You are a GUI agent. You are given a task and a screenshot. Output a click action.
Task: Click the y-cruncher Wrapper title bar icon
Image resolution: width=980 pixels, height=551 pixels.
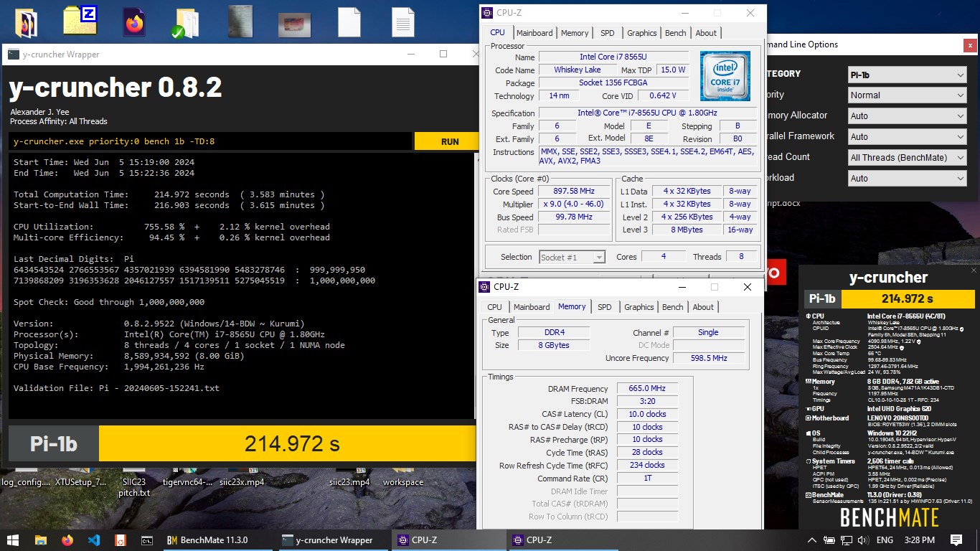pyautogui.click(x=13, y=55)
